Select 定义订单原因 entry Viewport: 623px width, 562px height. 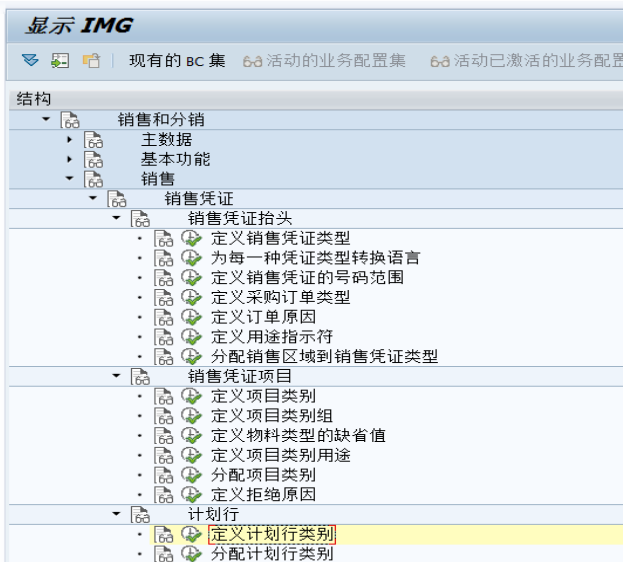(x=263, y=317)
